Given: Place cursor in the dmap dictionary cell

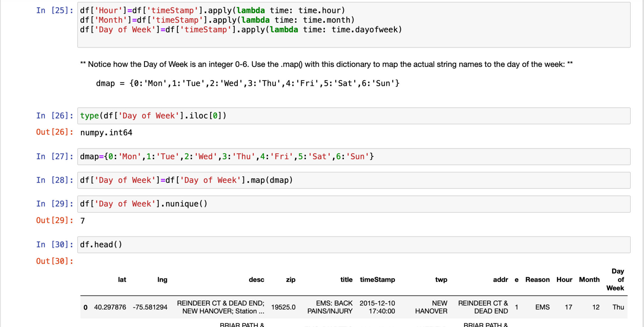Looking at the screenshot, I should click(354, 156).
